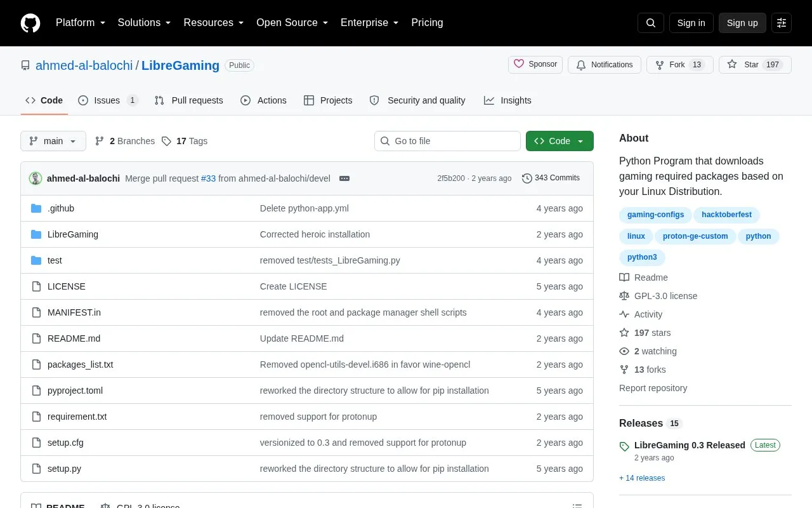Open the LICENSE file
Image resolution: width=812 pixels, height=508 pixels.
[x=67, y=286]
